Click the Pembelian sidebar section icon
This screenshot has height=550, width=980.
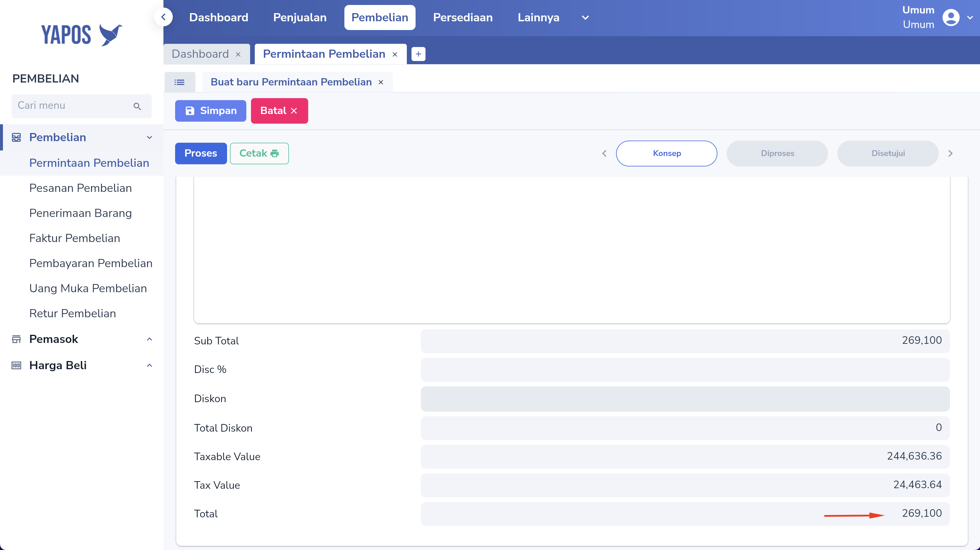click(x=16, y=137)
